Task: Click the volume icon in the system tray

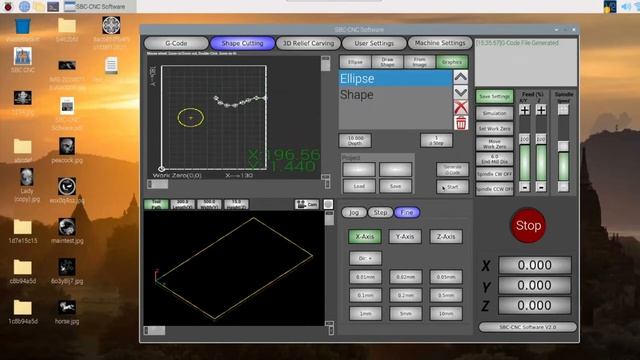Action: (x=626, y=6)
